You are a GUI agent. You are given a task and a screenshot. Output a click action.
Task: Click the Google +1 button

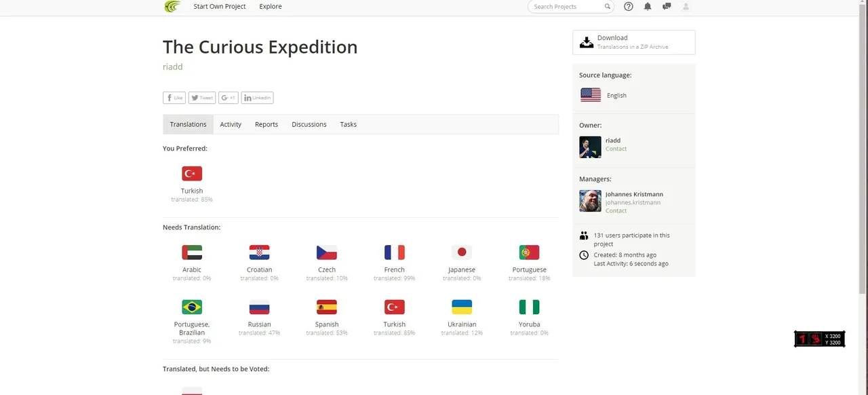[x=229, y=98]
